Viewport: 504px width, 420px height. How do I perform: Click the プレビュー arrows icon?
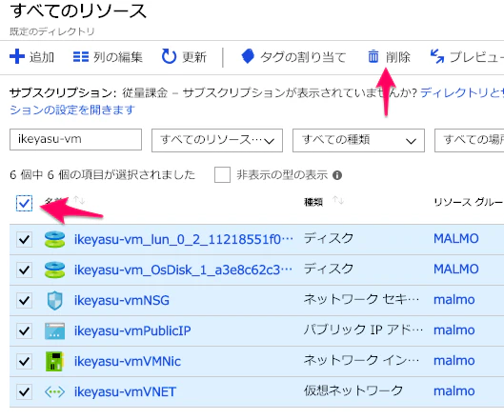tap(437, 56)
